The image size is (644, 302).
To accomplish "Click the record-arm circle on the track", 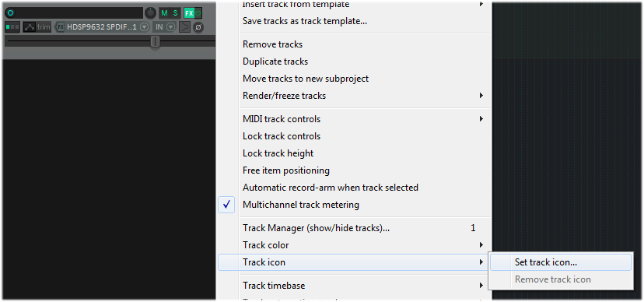I will pyautogui.click(x=11, y=13).
